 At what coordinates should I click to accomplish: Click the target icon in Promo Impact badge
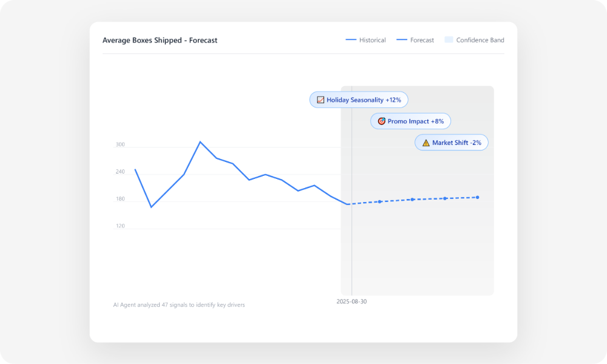381,121
